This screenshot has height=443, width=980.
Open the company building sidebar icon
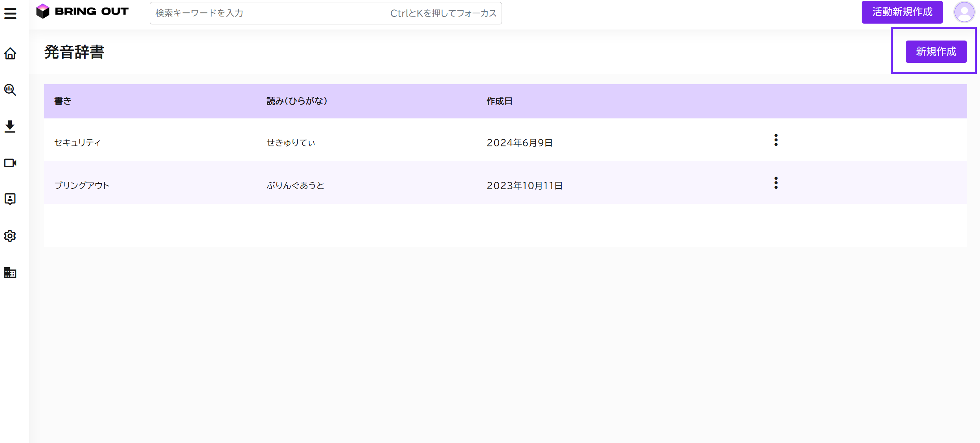coord(10,272)
